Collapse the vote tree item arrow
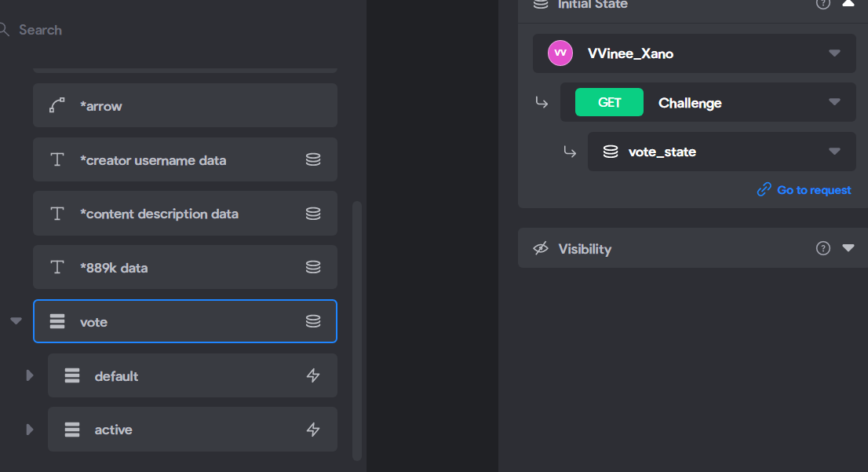Image resolution: width=868 pixels, height=472 pixels. tap(16, 320)
